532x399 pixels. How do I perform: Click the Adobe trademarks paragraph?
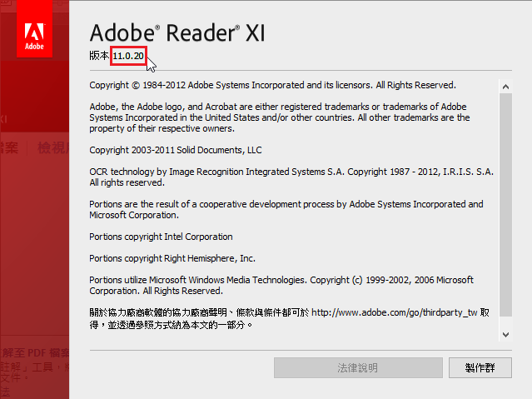280,117
